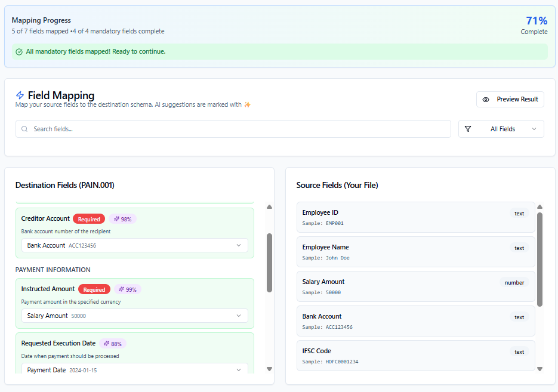Click the Preview Result button

(x=510, y=100)
